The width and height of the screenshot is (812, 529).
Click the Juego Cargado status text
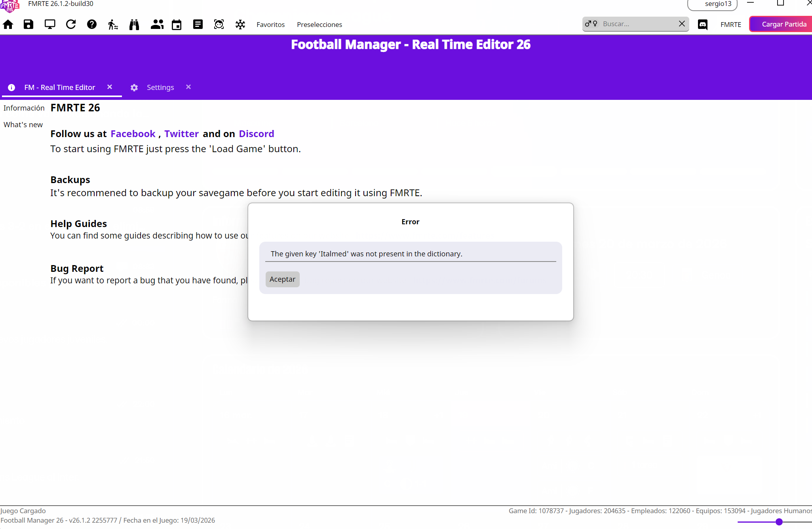tap(23, 511)
